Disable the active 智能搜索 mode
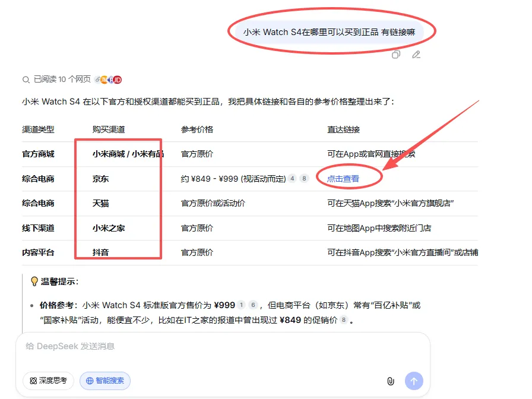The image size is (532, 399). [104, 381]
